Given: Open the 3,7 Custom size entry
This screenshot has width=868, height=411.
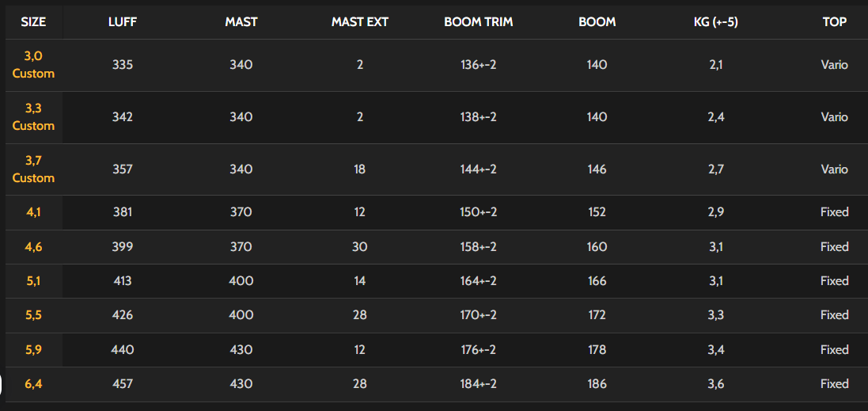Looking at the screenshot, I should (33, 169).
